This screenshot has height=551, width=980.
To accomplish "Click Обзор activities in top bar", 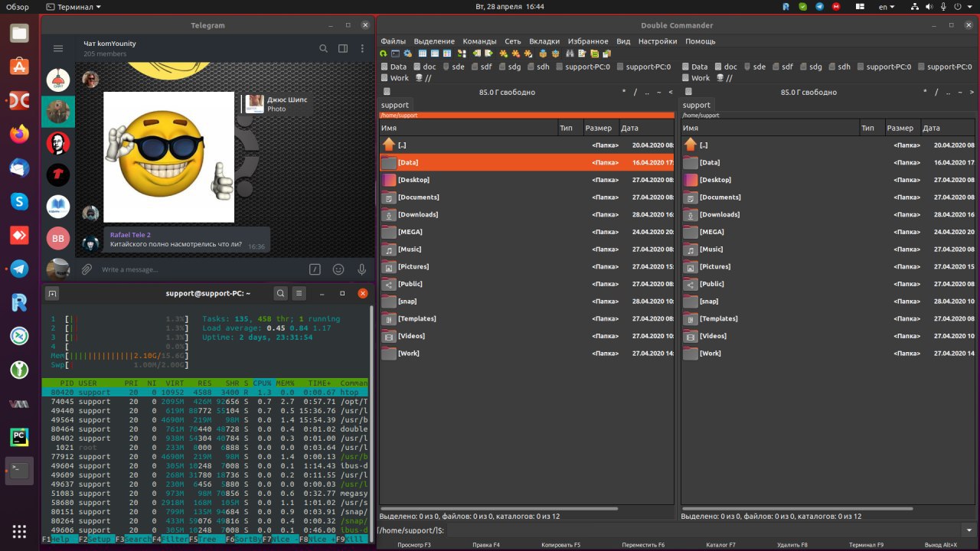I will 17,6.
